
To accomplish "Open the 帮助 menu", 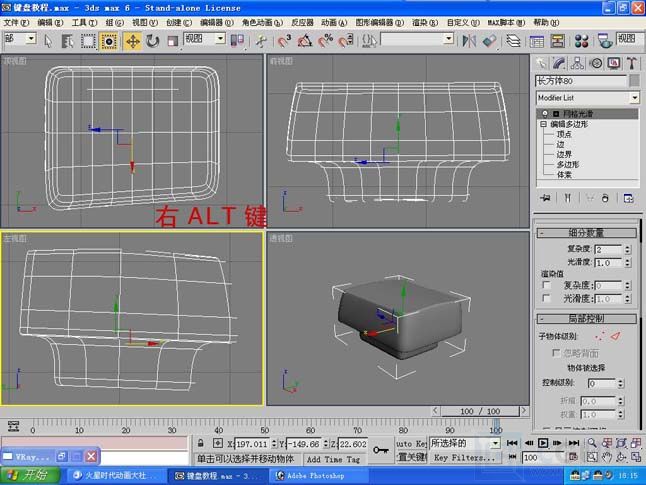I will 546,23.
